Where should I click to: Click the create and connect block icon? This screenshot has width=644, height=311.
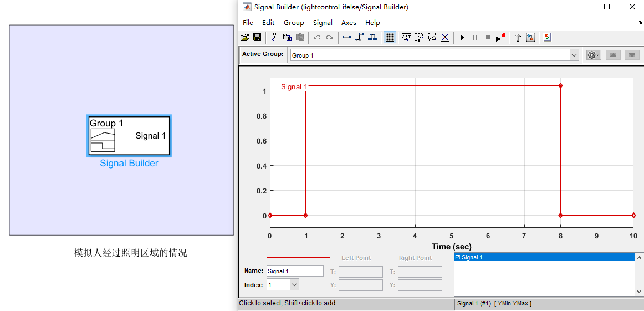(530, 37)
